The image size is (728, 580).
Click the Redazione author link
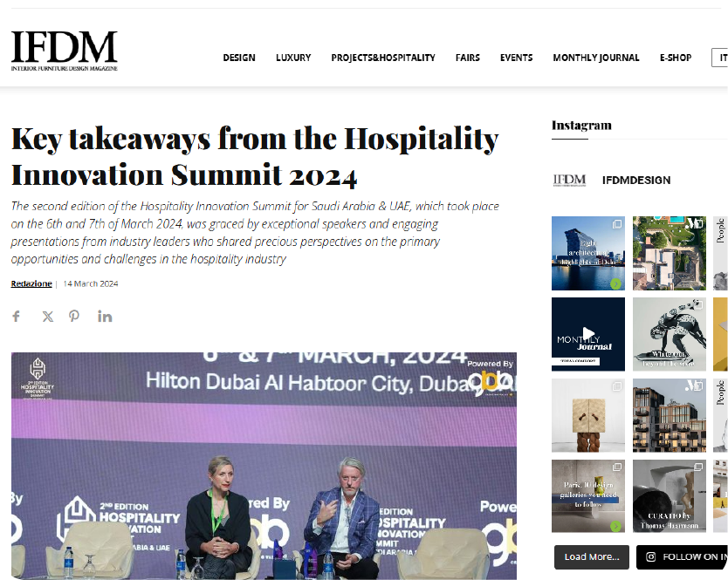(31, 283)
